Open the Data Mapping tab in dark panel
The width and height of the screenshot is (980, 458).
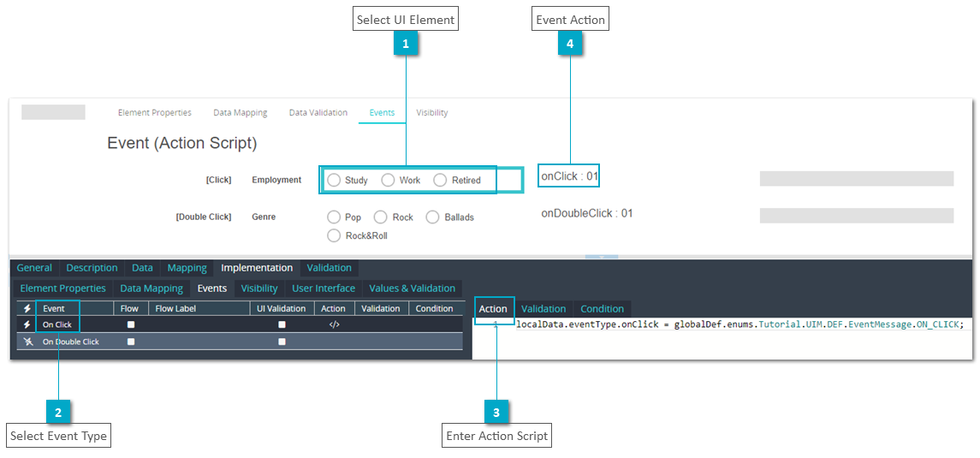pyautogui.click(x=151, y=288)
